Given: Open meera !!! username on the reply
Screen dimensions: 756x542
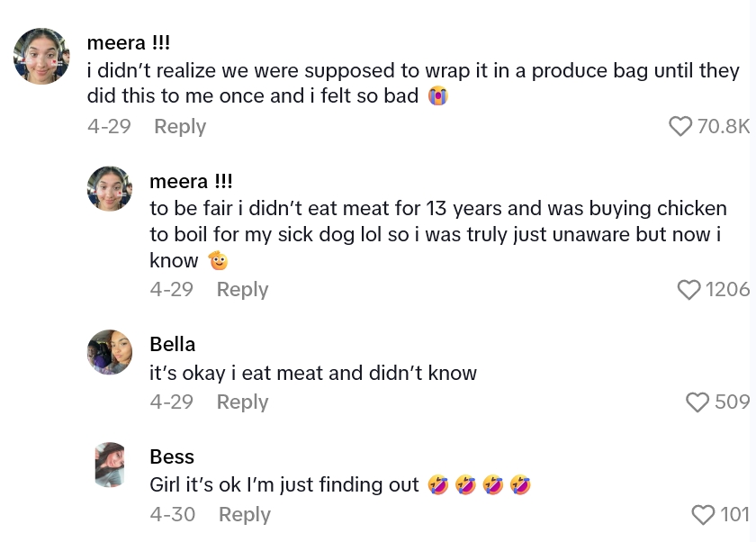Looking at the screenshot, I should pyautogui.click(x=191, y=182).
